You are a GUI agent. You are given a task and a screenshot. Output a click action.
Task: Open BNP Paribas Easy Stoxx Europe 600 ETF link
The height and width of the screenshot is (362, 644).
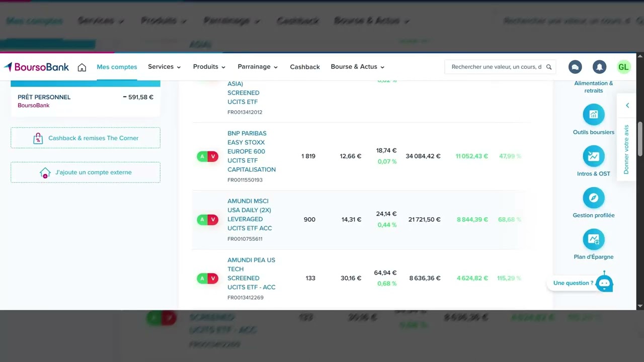[252, 151]
